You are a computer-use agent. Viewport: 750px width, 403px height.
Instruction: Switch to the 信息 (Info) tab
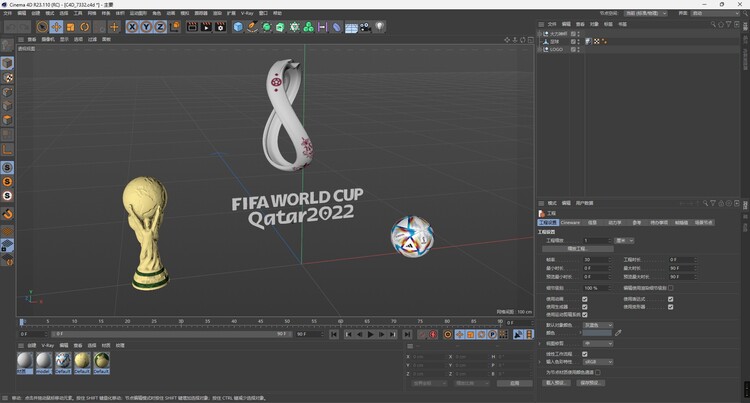pyautogui.click(x=593, y=223)
